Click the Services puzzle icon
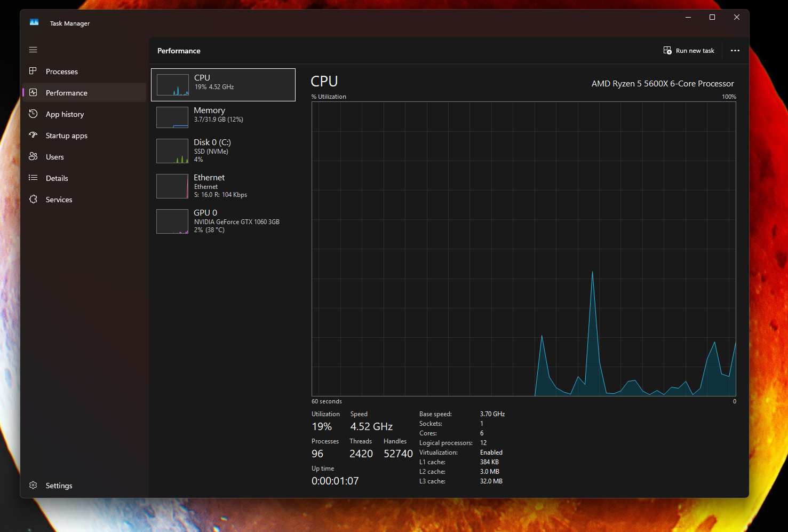Image resolution: width=788 pixels, height=532 pixels. pyautogui.click(x=33, y=199)
